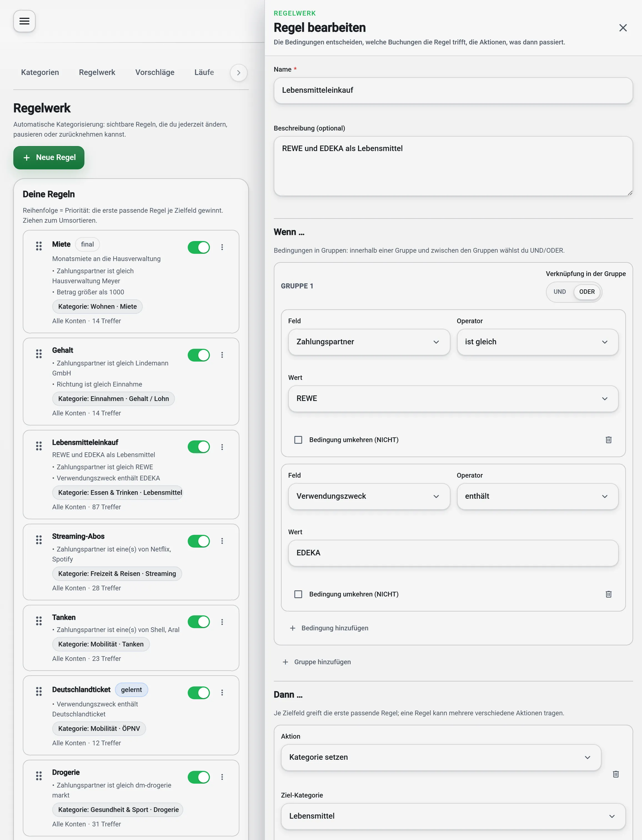Open the three-dot menu for Lebensmitteleinkauf rule
This screenshot has height=840, width=642.
point(222,447)
